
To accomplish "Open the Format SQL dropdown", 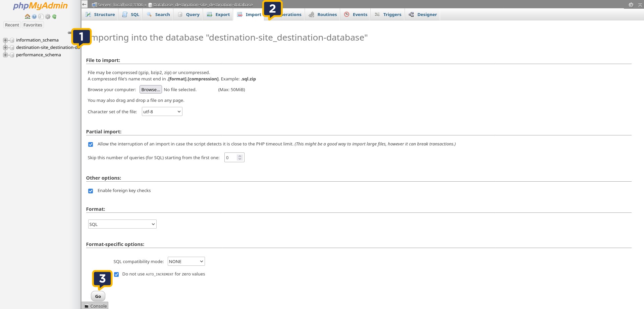I will tap(122, 224).
